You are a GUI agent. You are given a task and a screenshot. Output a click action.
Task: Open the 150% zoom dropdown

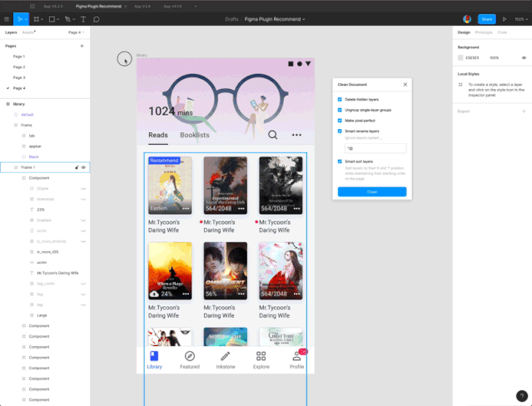(521, 19)
